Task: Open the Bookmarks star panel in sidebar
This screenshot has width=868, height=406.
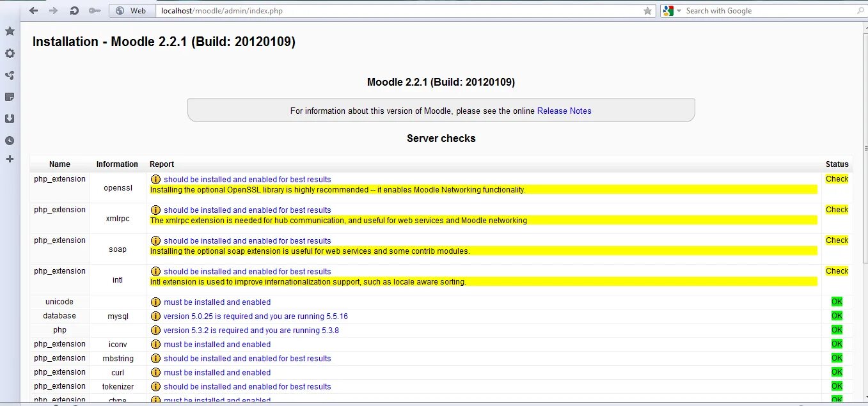Action: pos(10,31)
